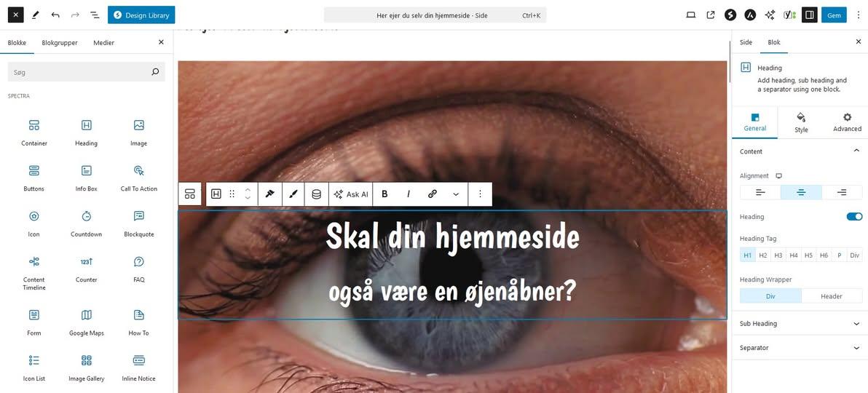Ask AI about the heading

click(351, 194)
